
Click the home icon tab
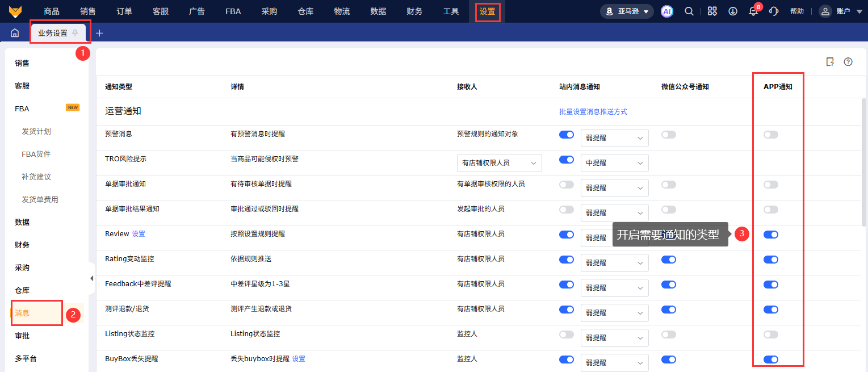point(15,33)
